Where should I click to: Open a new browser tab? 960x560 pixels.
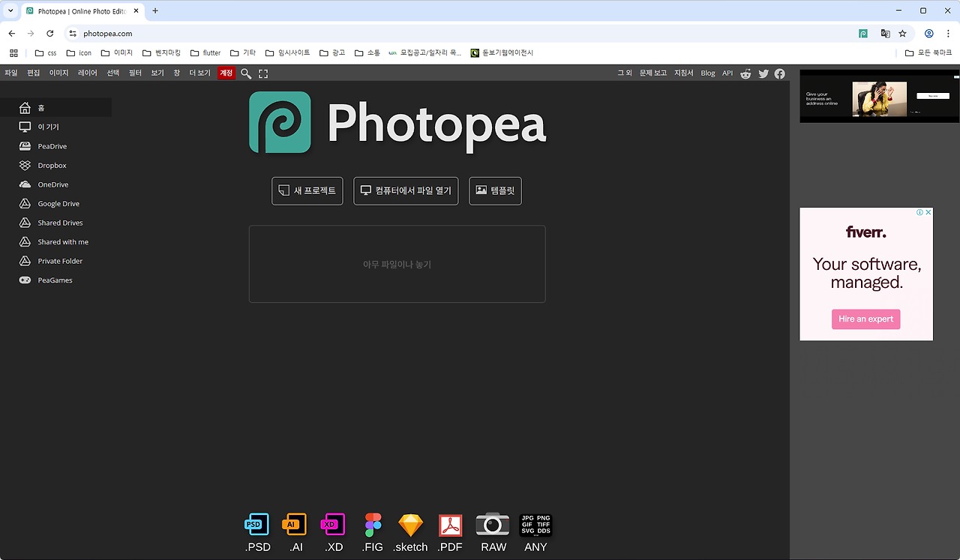click(x=155, y=10)
